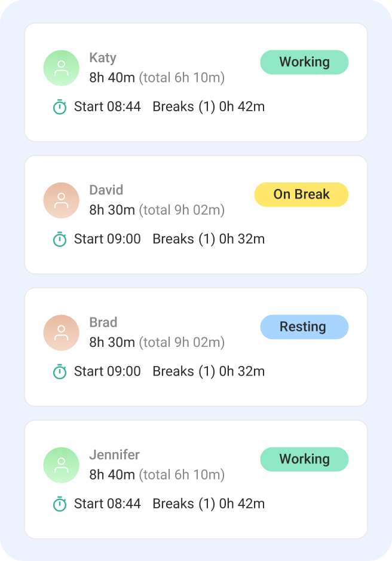Screen dimensions: 392x561
Task: Open Jennifer's name label
Action: pos(114,455)
